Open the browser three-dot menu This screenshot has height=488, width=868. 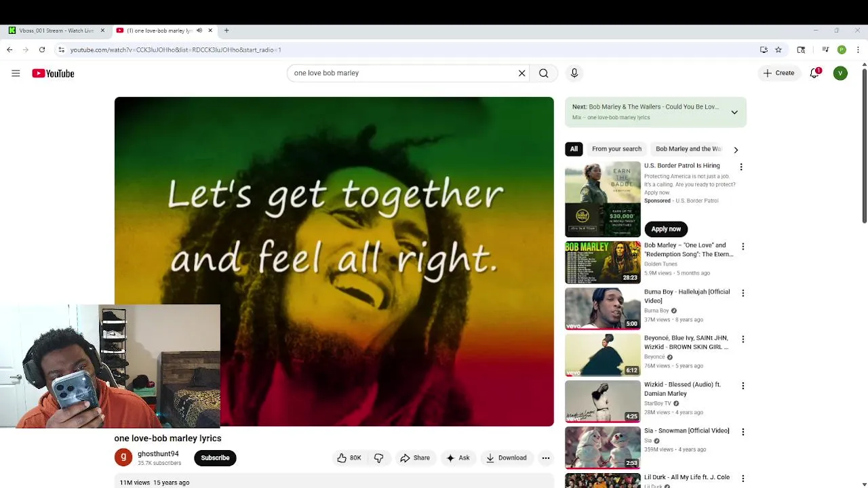pos(858,49)
